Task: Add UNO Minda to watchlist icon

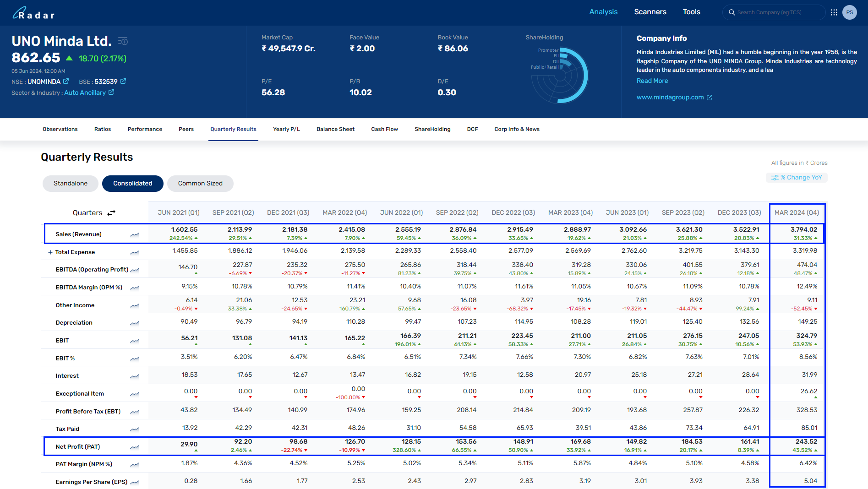Action: [123, 41]
